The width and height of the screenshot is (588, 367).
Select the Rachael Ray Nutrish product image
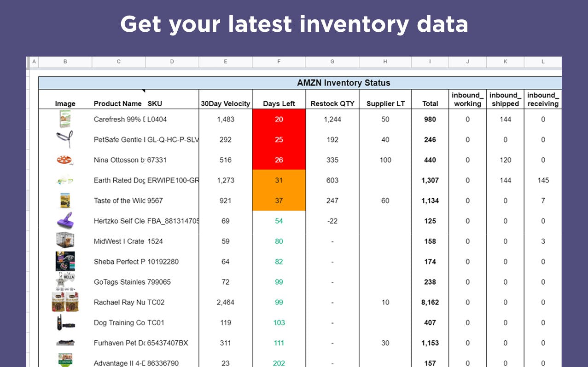[65, 302]
